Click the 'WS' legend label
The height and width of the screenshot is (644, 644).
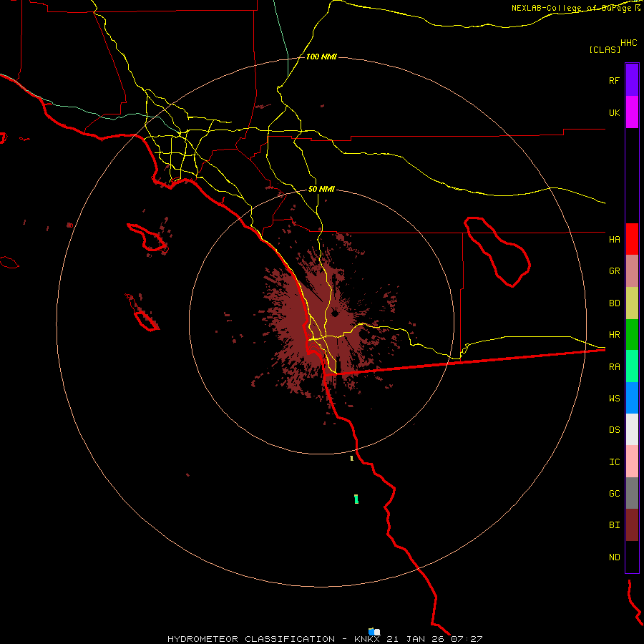point(614,398)
